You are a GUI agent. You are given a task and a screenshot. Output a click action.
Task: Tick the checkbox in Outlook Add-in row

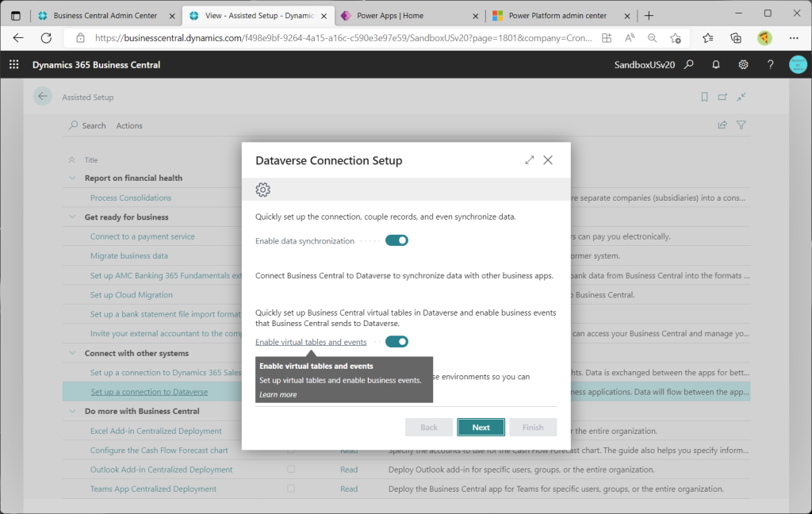[291, 470]
